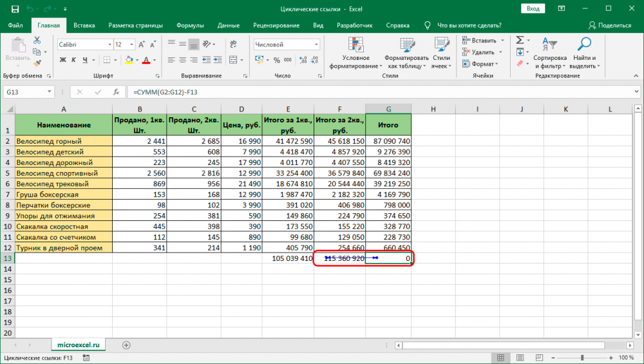Collapse the ribbon with the arrow
The height and width of the screenshot is (364, 644).
[636, 75]
